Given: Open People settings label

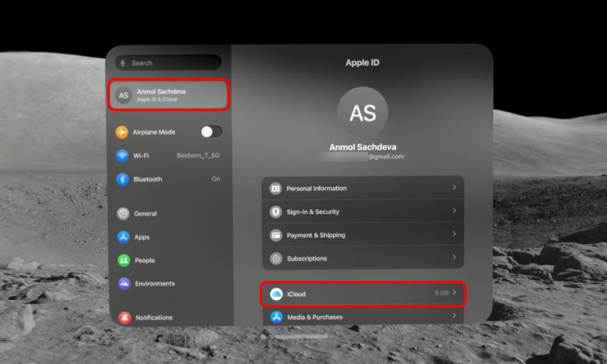Looking at the screenshot, I should 145,261.
